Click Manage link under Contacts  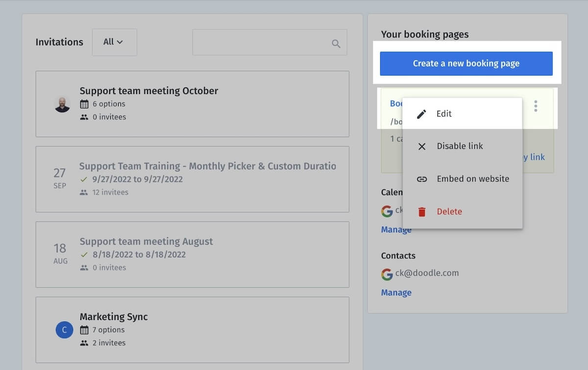[x=396, y=293]
